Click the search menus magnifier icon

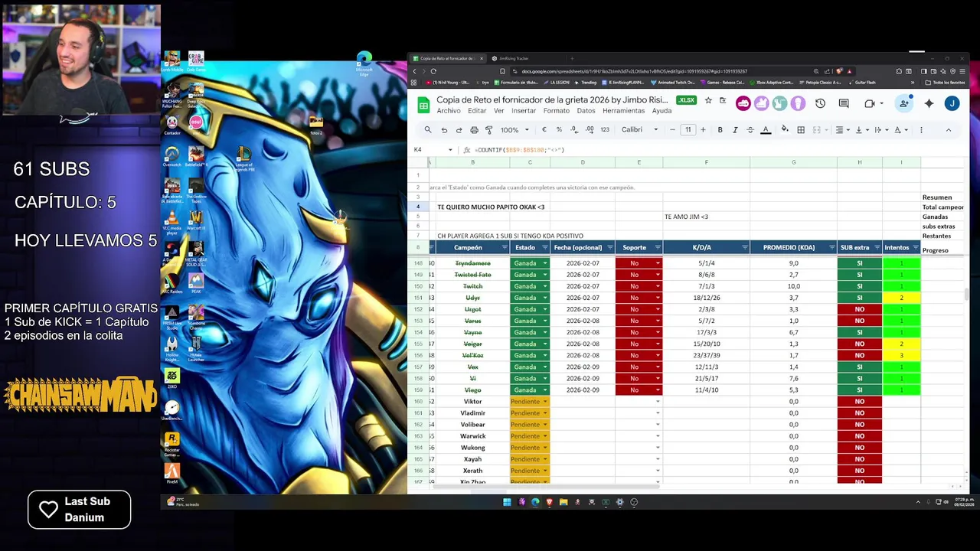428,130
